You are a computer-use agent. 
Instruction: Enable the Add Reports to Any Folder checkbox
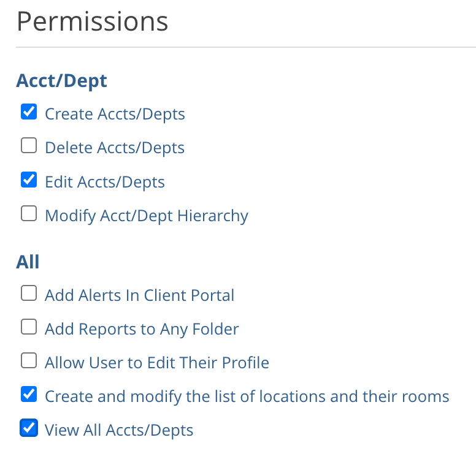point(29,328)
